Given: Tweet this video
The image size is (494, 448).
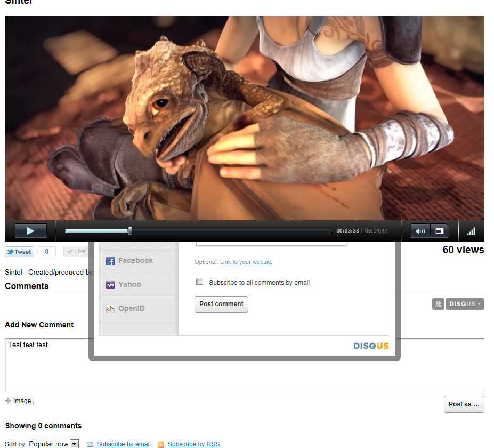Looking at the screenshot, I should pyautogui.click(x=19, y=252).
